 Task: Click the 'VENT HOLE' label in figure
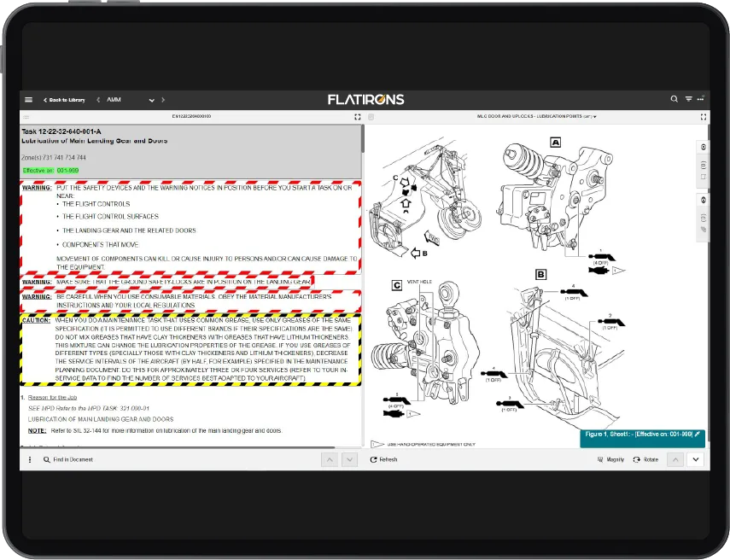[419, 282]
